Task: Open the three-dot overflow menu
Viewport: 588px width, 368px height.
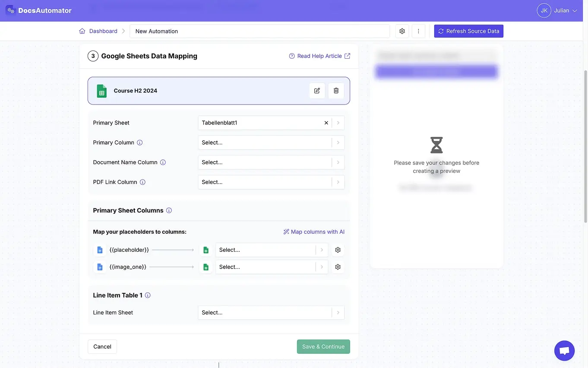Action: (418, 31)
